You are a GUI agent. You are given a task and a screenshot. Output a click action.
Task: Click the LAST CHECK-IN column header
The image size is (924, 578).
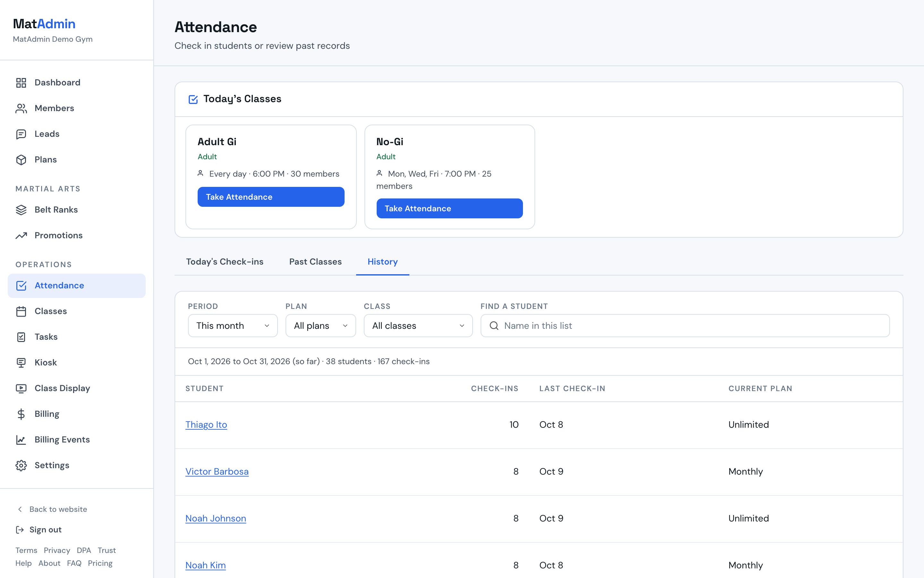click(572, 389)
